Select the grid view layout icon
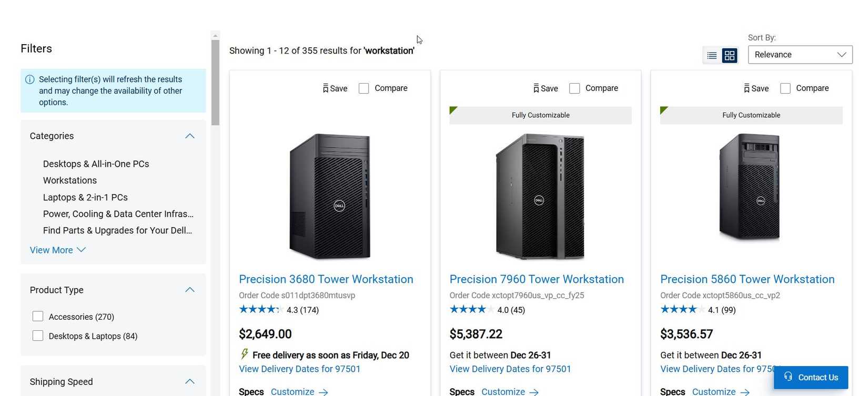868x396 pixels. pyautogui.click(x=729, y=55)
